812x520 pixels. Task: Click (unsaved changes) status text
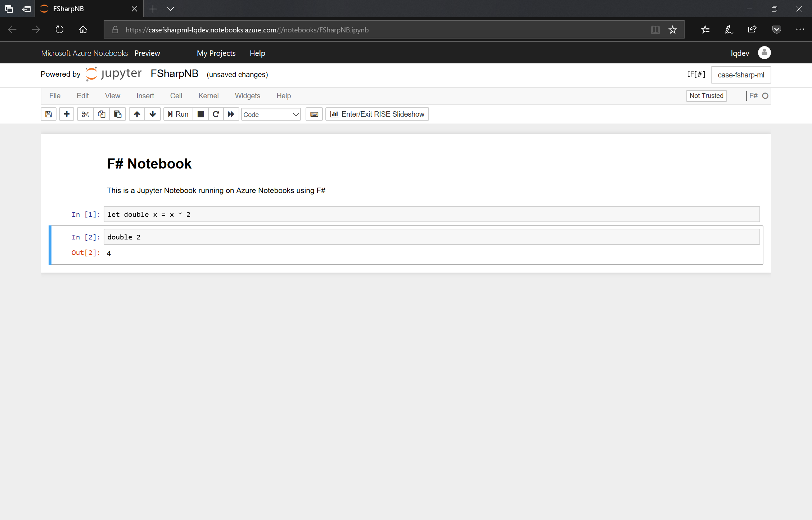[237, 75]
